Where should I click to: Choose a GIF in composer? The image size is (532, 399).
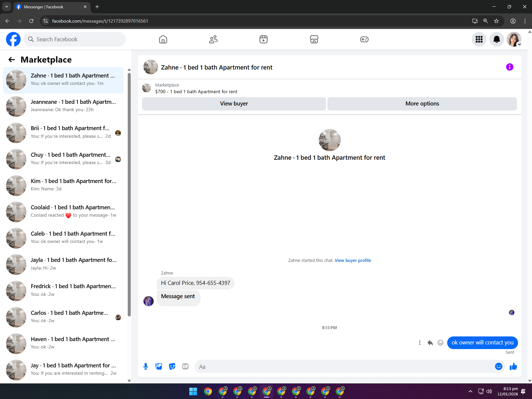coord(185,366)
